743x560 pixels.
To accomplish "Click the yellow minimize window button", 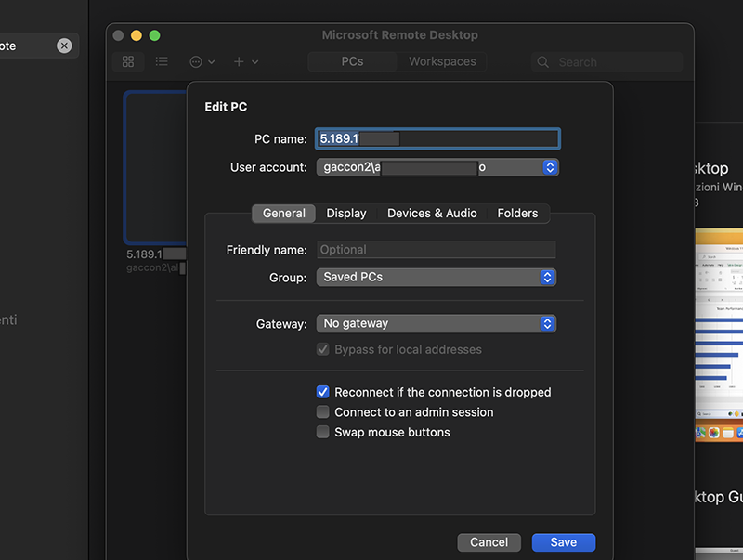I will click(x=137, y=35).
